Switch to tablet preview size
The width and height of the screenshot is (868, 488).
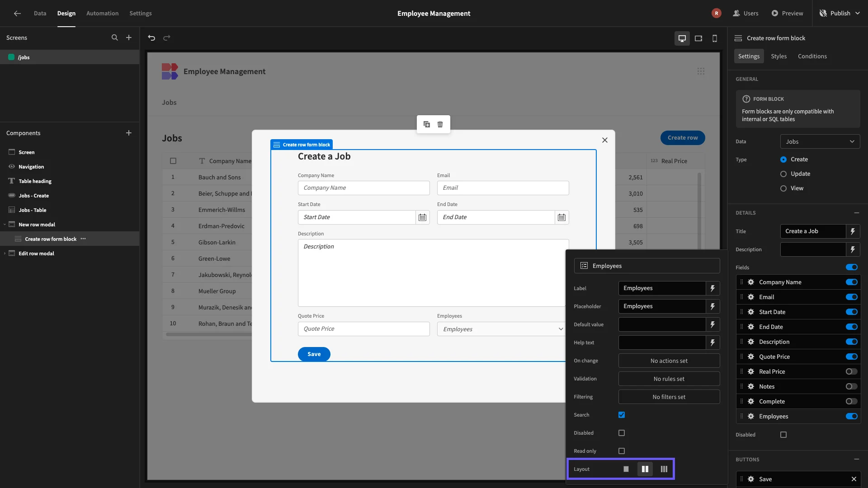[698, 38]
